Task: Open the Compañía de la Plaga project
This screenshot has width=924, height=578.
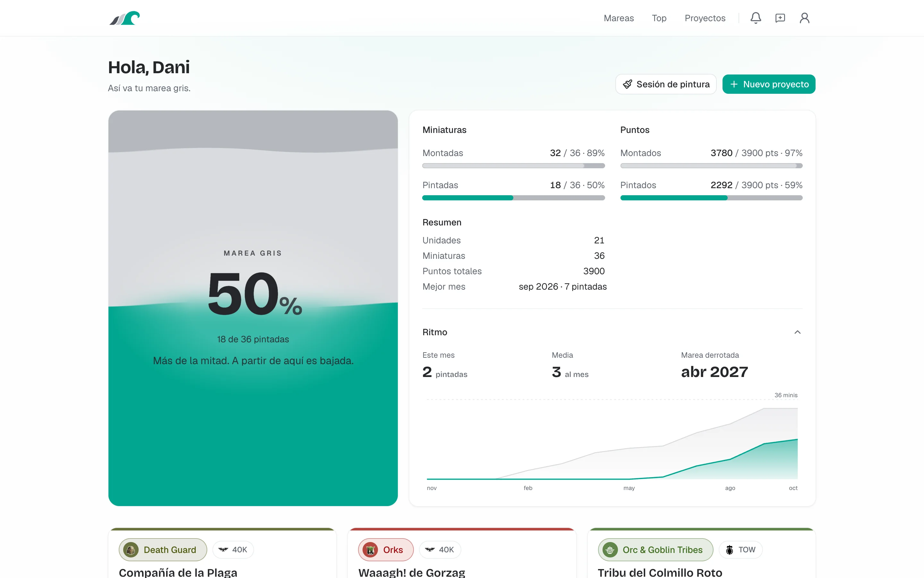Action: click(178, 572)
